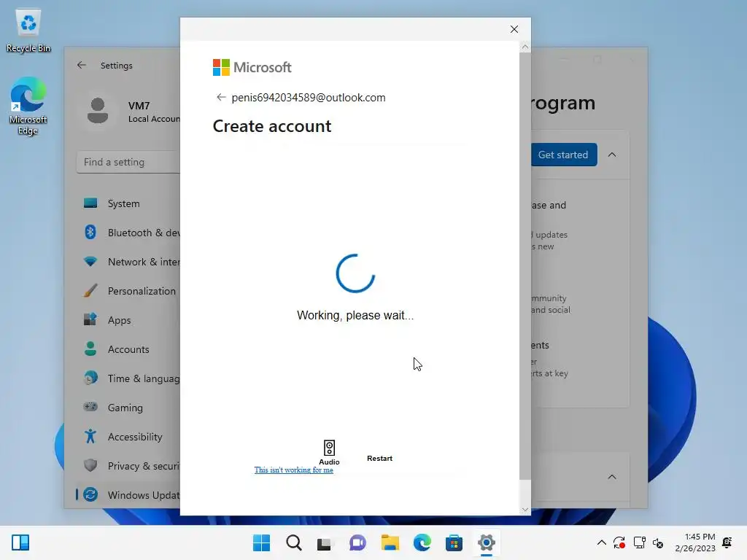
Task: Click the Bluetooth icon in sidebar
Action: pyautogui.click(x=90, y=233)
